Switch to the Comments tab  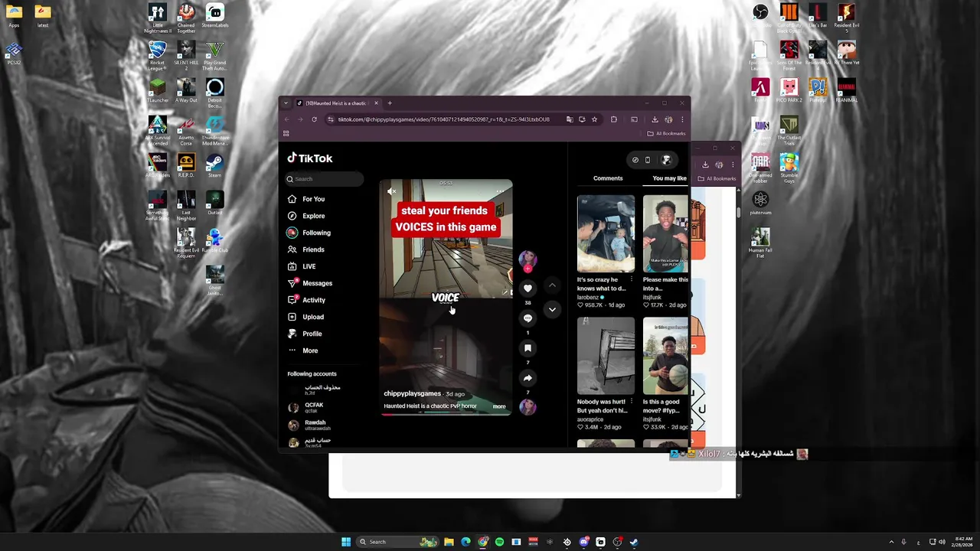(x=608, y=178)
